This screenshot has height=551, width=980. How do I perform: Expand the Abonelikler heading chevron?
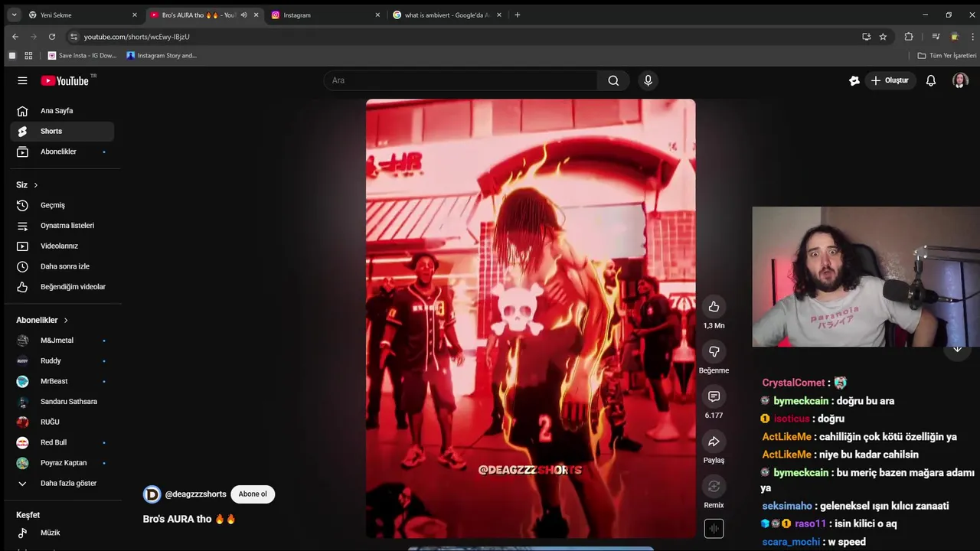(x=66, y=320)
